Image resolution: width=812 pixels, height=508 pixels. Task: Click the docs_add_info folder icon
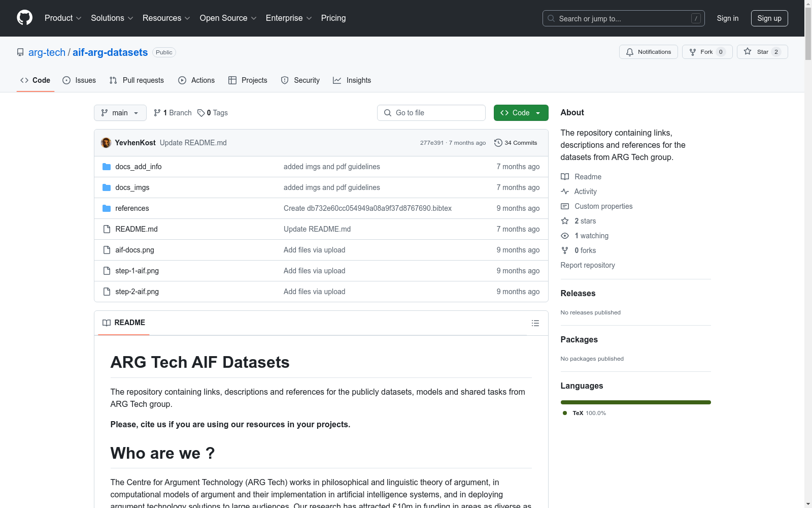(x=107, y=167)
